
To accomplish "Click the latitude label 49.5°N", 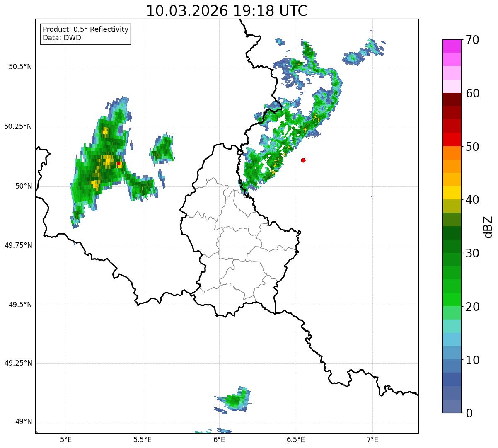I will 20,305.
